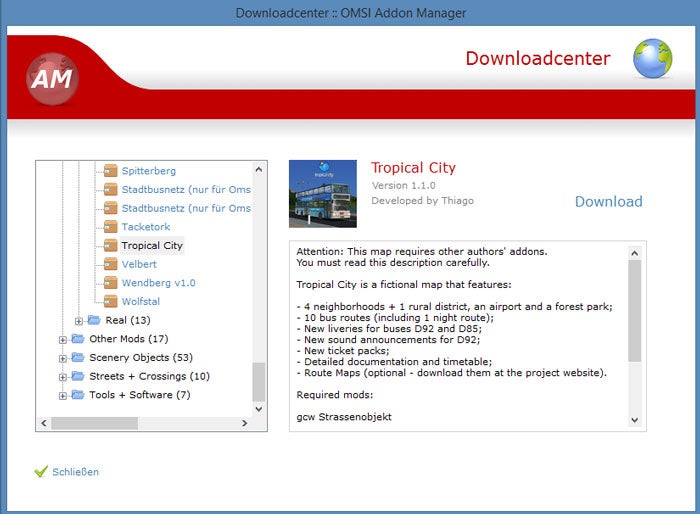Screen dimensions: 700x514
Task: Expand the Real (13) folder
Action: (79, 321)
